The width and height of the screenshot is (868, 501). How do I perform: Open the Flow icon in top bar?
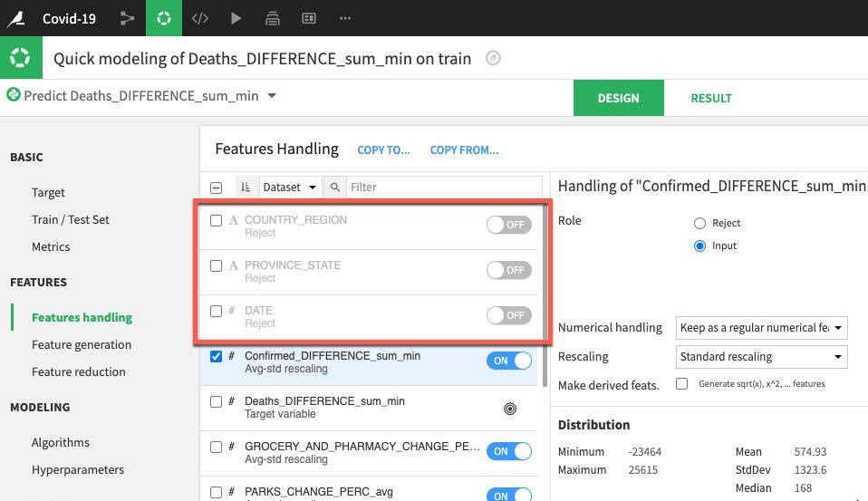click(x=127, y=18)
